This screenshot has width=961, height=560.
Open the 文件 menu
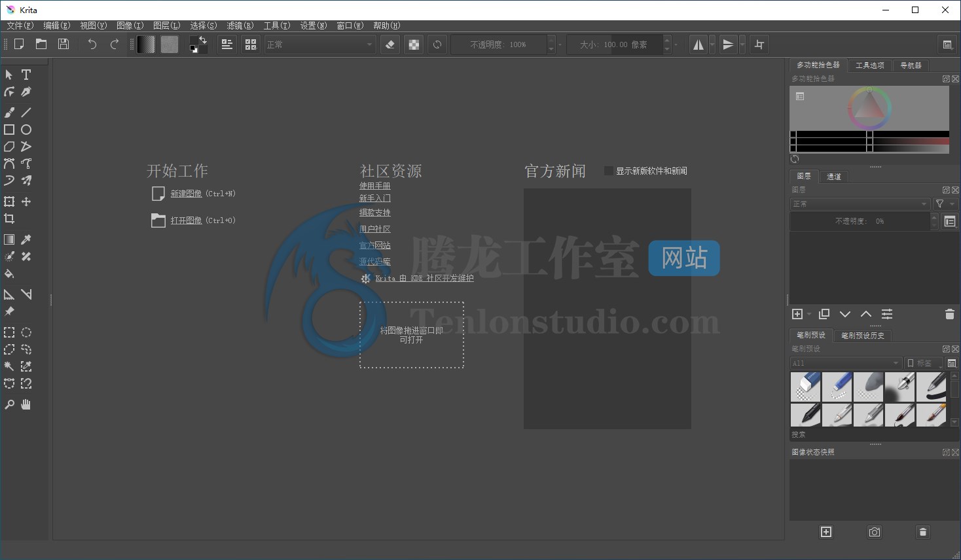coord(20,26)
